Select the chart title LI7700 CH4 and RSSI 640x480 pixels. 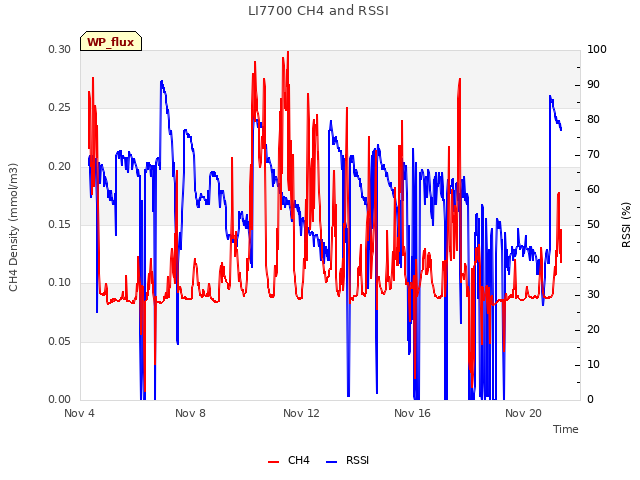coord(318,11)
